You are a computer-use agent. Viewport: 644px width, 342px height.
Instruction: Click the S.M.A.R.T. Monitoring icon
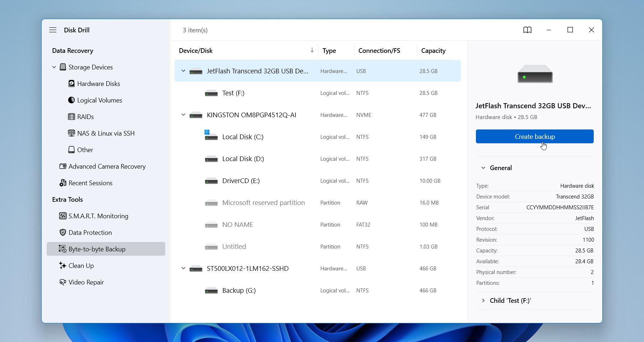click(63, 216)
